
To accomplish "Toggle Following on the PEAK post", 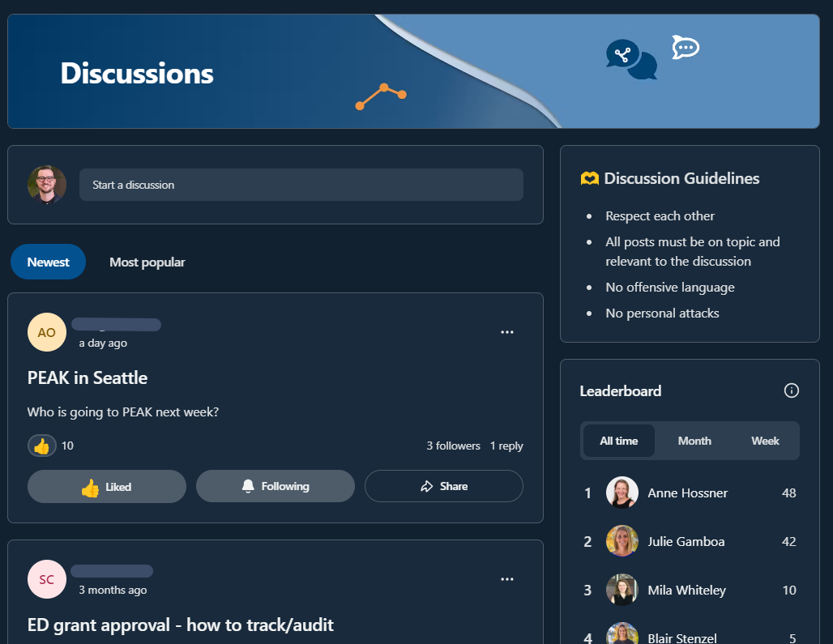I will click(x=276, y=486).
